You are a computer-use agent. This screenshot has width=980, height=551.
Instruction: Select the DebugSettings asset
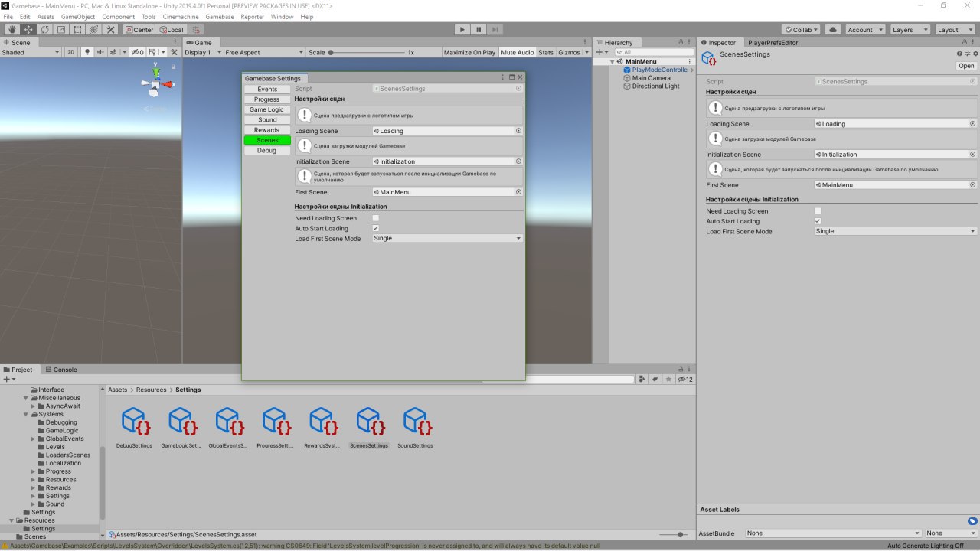point(134,428)
